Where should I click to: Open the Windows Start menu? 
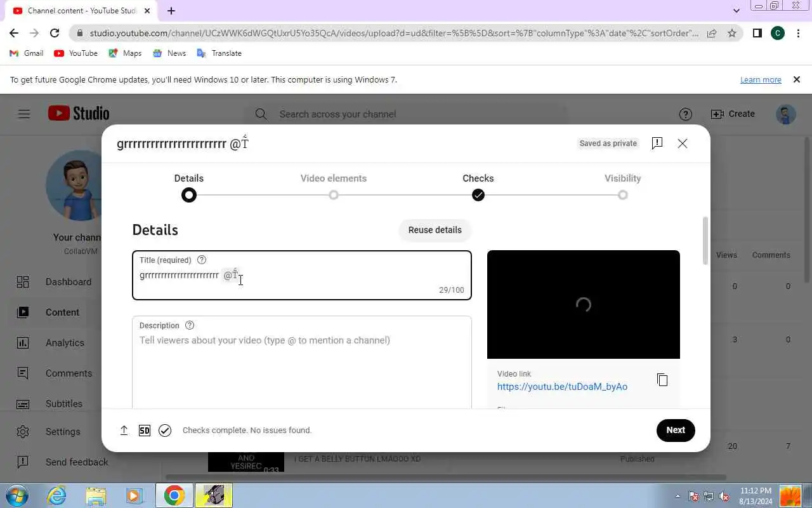click(x=16, y=495)
